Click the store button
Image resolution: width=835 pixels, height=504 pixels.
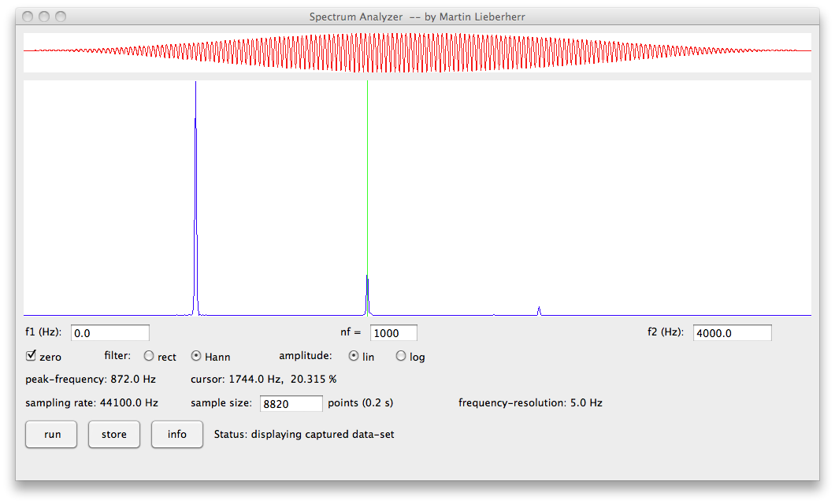point(114,434)
